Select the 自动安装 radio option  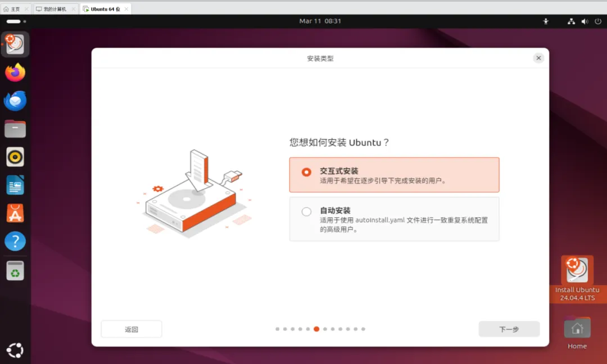(394, 219)
